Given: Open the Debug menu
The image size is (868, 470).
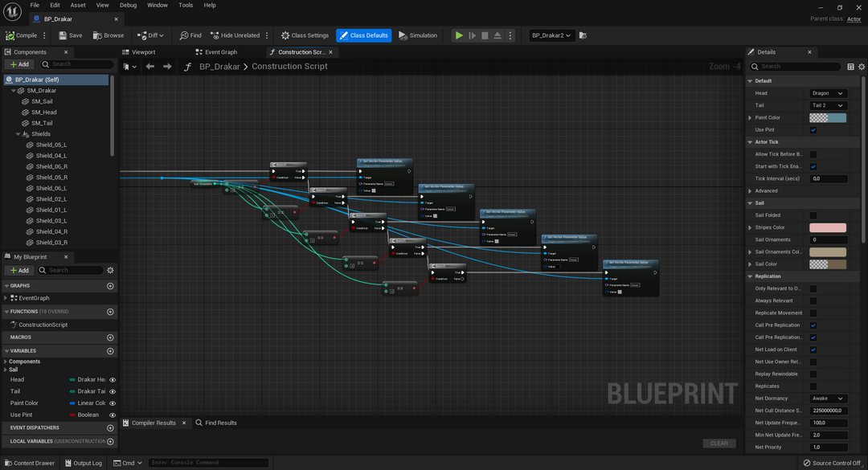Looking at the screenshot, I should pos(129,4).
